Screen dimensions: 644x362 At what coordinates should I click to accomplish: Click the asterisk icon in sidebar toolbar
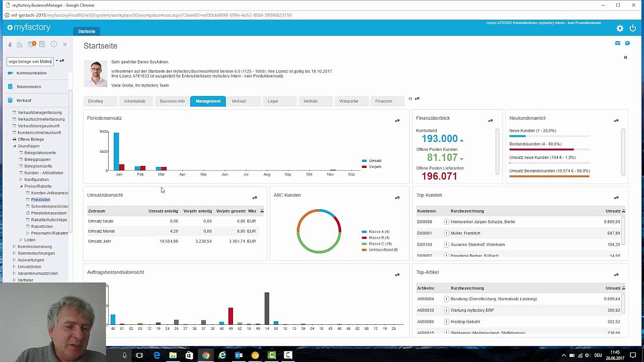[x=64, y=45]
